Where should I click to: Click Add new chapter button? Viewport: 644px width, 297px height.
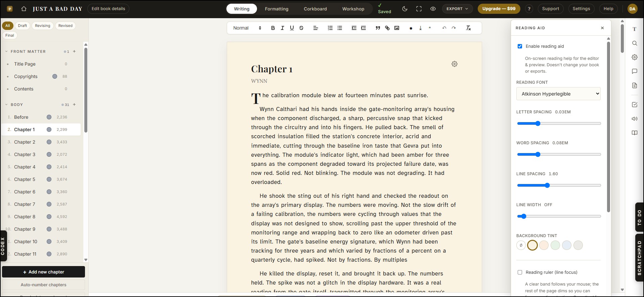coord(43,272)
